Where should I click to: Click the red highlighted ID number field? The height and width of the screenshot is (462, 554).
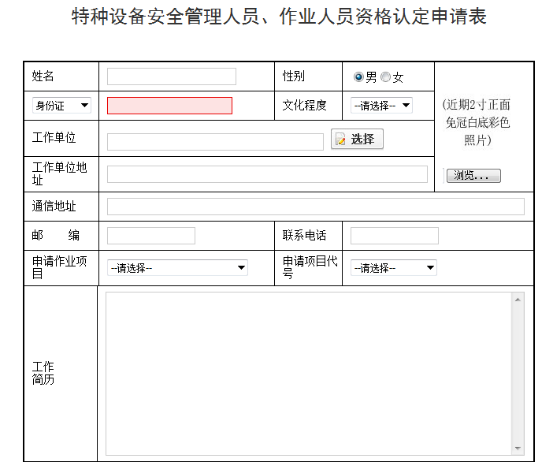pyautogui.click(x=170, y=106)
